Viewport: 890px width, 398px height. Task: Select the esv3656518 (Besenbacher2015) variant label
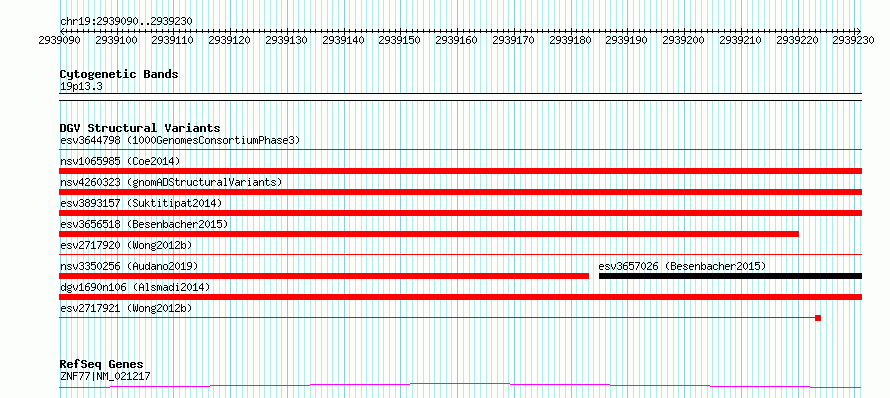tap(144, 224)
